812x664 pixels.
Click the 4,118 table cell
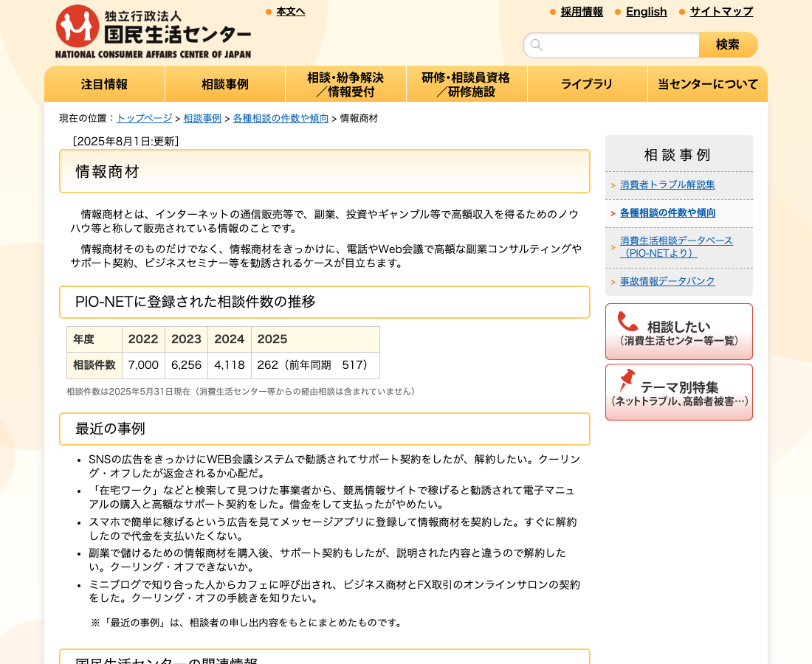(x=230, y=365)
